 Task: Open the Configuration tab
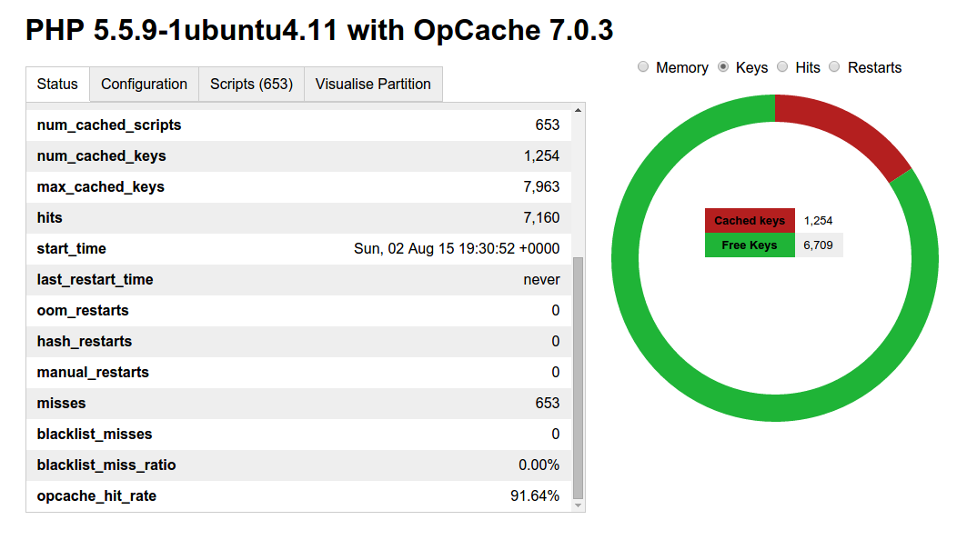pyautogui.click(x=144, y=85)
